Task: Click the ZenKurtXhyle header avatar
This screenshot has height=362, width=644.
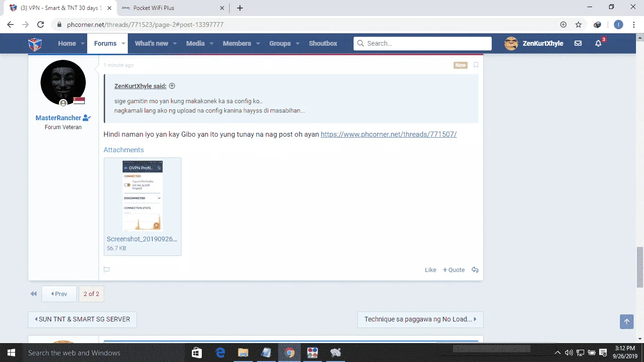Action: pos(511,43)
